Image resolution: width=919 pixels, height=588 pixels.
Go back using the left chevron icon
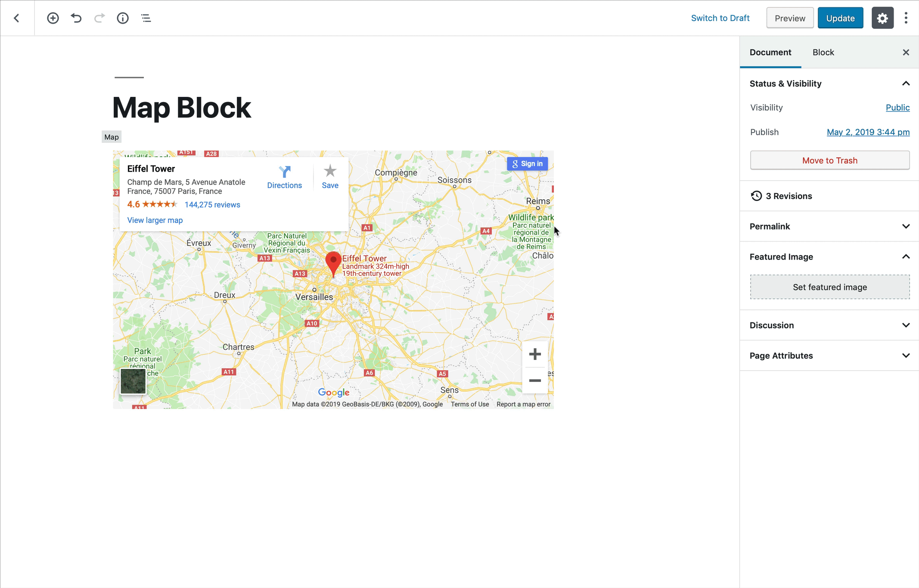tap(16, 18)
